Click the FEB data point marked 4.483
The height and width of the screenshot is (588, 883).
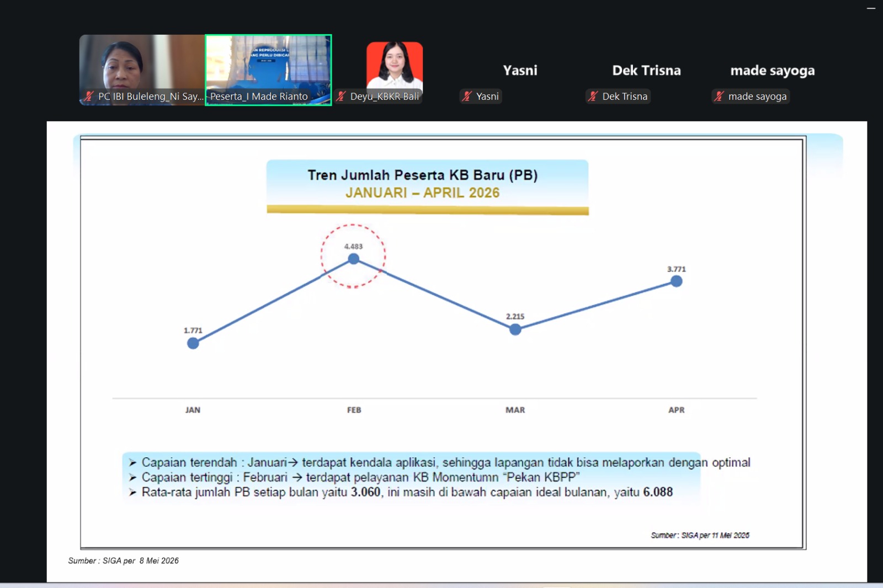354,259
